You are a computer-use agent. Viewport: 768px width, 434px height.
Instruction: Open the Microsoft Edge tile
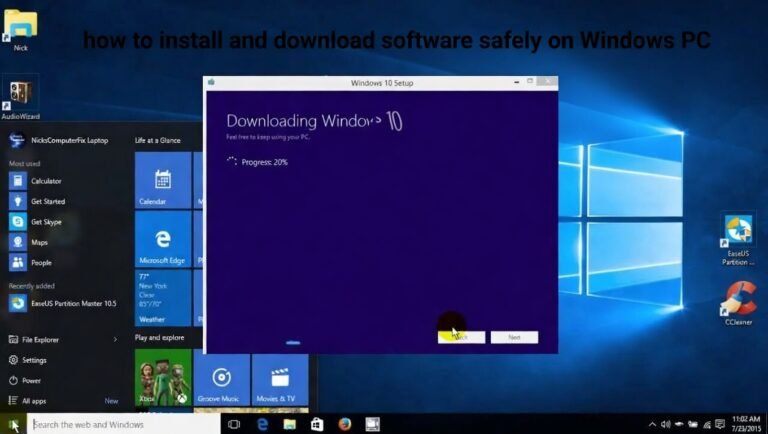(163, 239)
